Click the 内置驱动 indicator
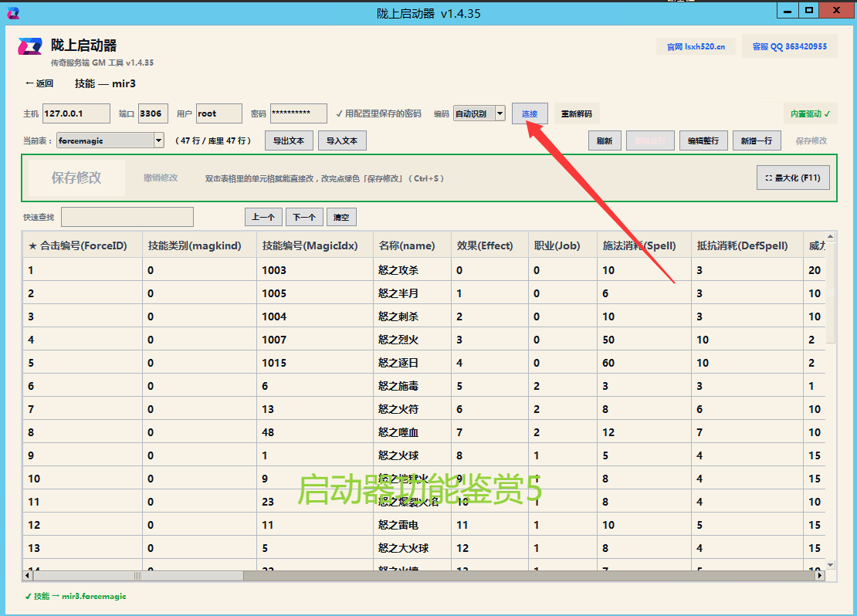 click(811, 113)
